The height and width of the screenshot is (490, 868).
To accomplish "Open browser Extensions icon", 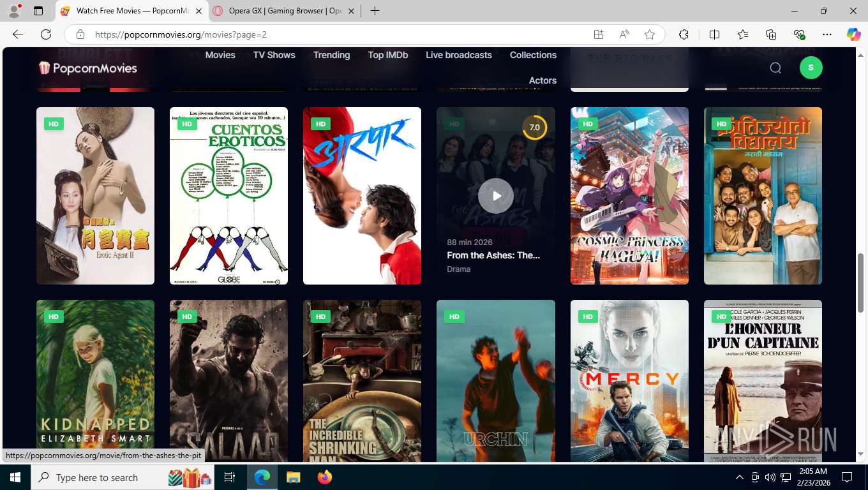I will click(x=684, y=34).
